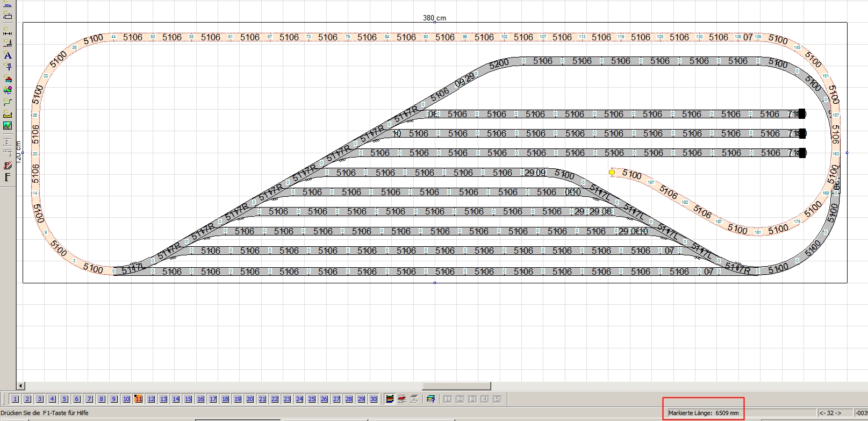Select layer 24 button
Image resolution: width=868 pixels, height=421 pixels.
[x=299, y=399]
